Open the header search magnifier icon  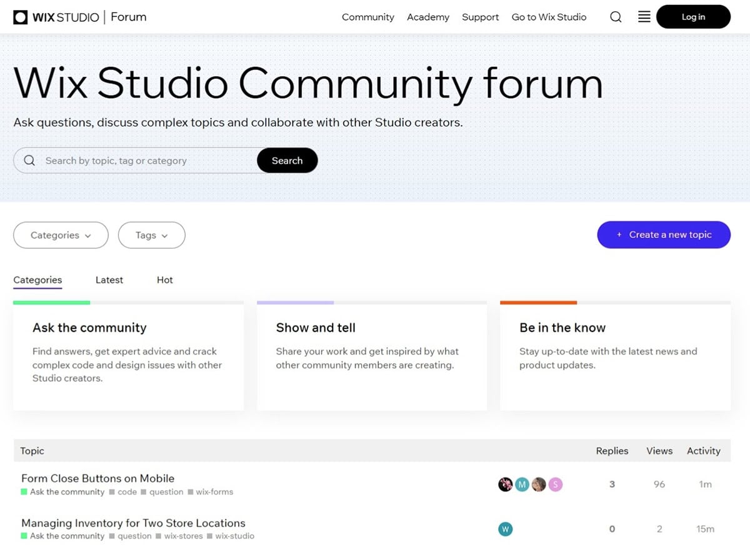tap(616, 17)
